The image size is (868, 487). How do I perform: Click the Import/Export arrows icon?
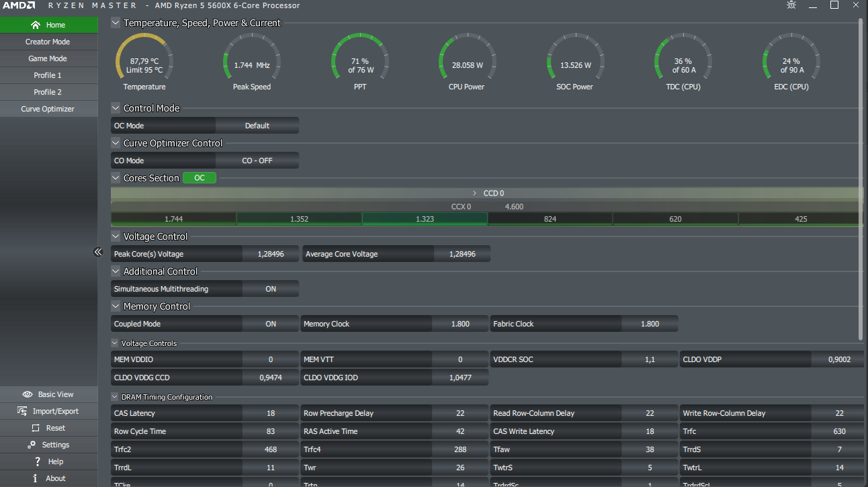pos(21,411)
